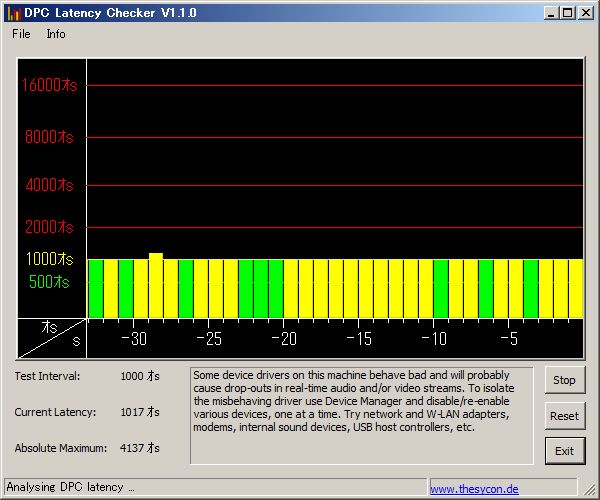
Task: Open the www.thesycon.de link
Action: pos(474,489)
